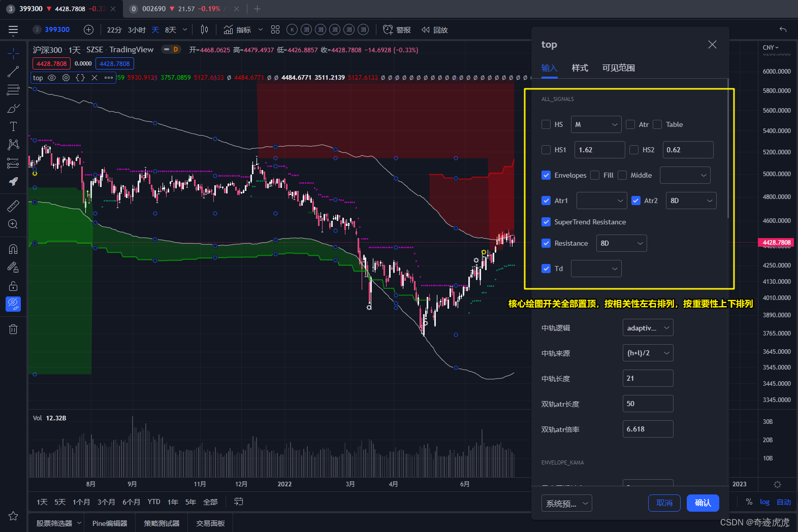Image resolution: width=798 pixels, height=532 pixels.
Task: Enable the Fill checkbox
Action: [x=595, y=175]
